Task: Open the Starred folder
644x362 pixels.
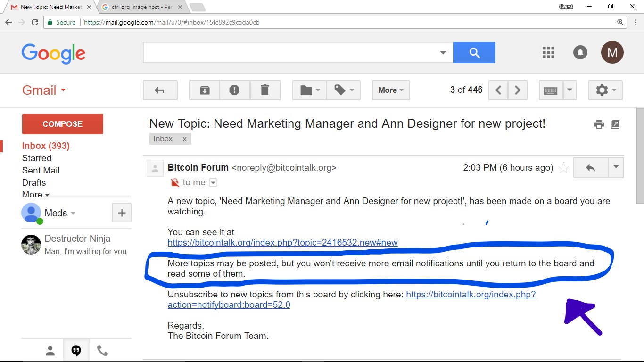Action: pyautogui.click(x=37, y=158)
